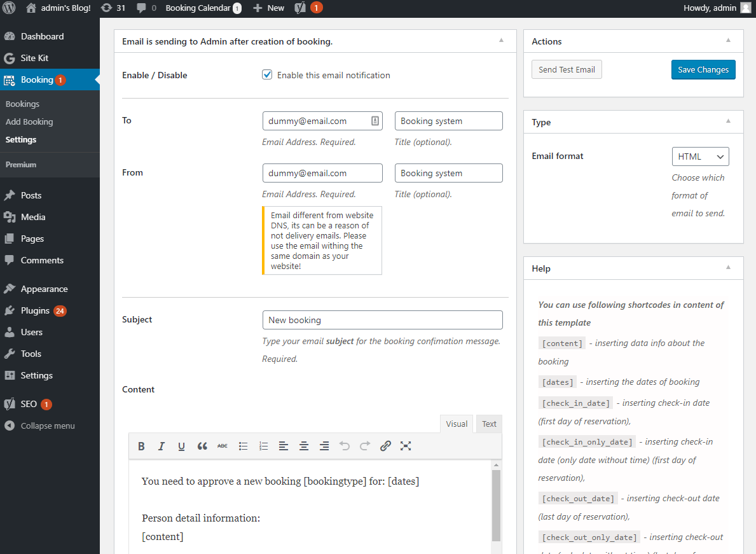Open the Add Booking submenu item

pos(29,122)
